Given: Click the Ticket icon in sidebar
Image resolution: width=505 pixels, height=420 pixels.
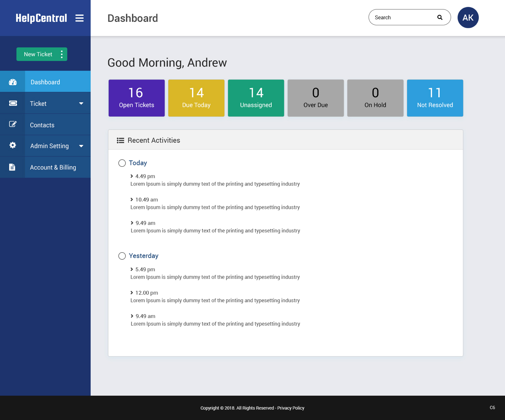Looking at the screenshot, I should [x=13, y=103].
